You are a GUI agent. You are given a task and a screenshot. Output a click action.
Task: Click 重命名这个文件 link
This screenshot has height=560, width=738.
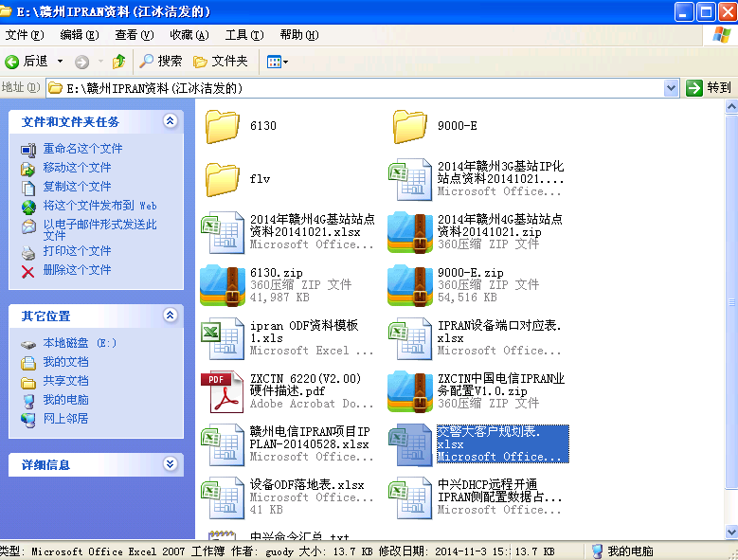tap(82, 149)
